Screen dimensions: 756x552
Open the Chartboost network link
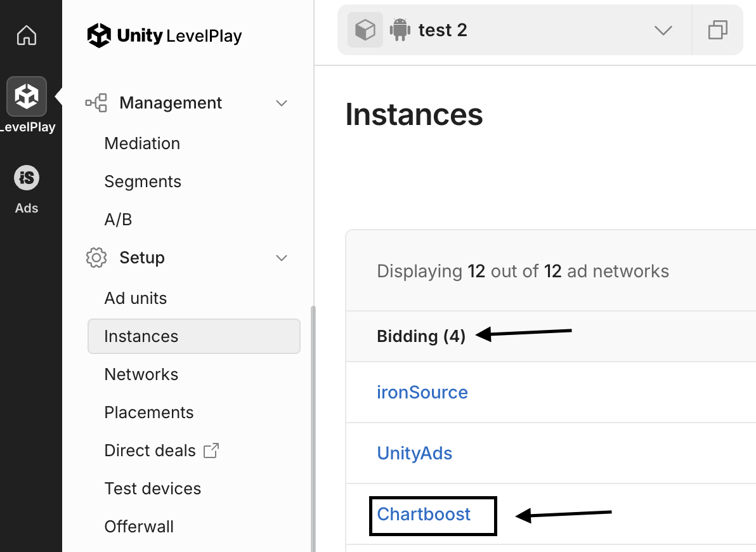(424, 514)
